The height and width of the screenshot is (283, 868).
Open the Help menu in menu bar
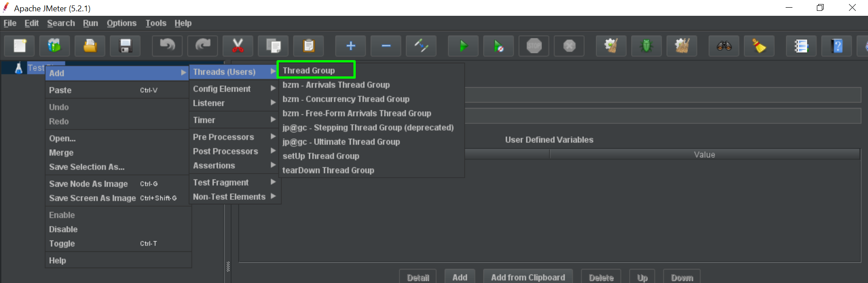pos(183,23)
